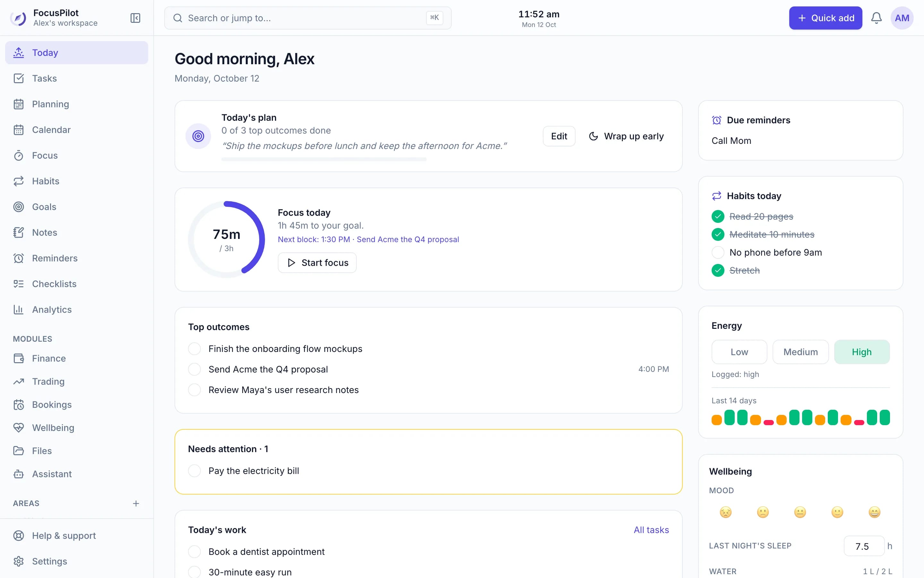
Task: Collapse the sidebar with the panel icon
Action: point(135,18)
